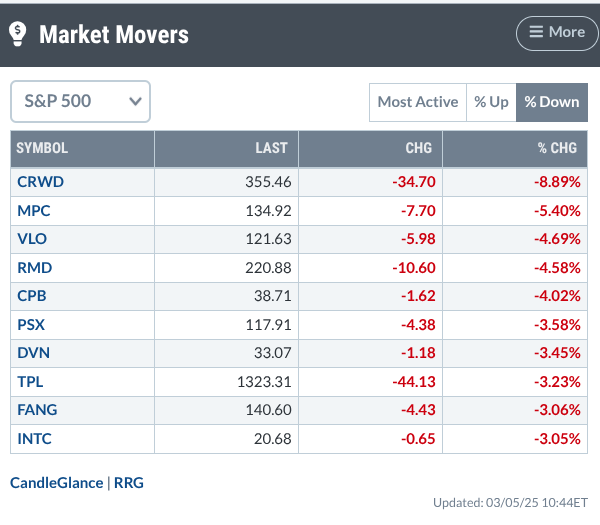Screen dimensions: 600x525
Task: Select the % Down tab
Action: (x=552, y=102)
